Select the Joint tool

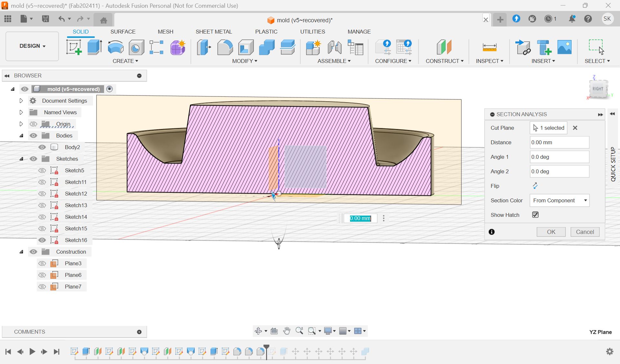[x=334, y=47]
